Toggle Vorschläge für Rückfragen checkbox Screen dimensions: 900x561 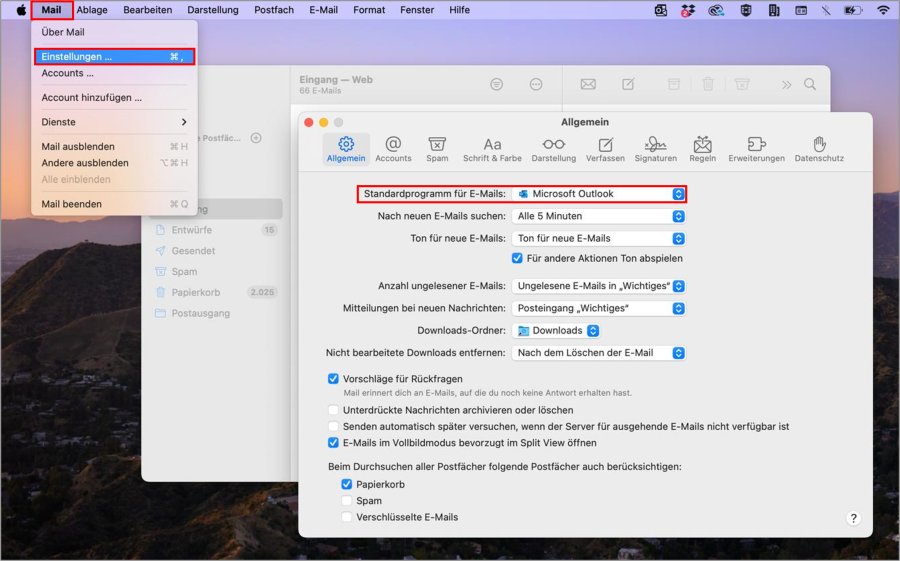coord(333,379)
